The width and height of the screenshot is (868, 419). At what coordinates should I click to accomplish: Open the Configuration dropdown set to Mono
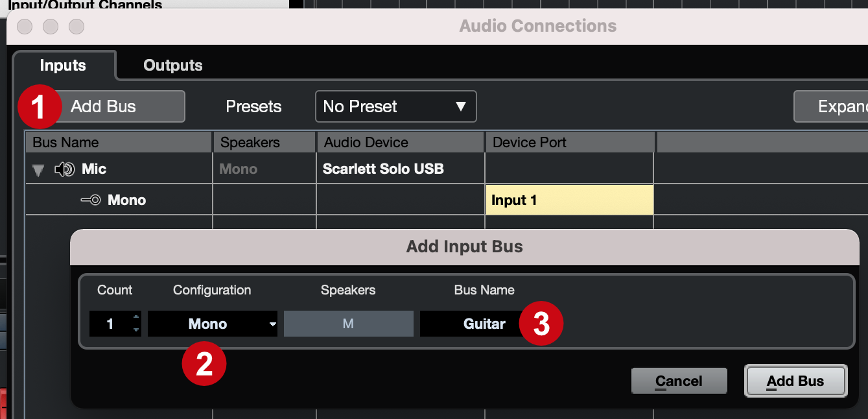[213, 324]
